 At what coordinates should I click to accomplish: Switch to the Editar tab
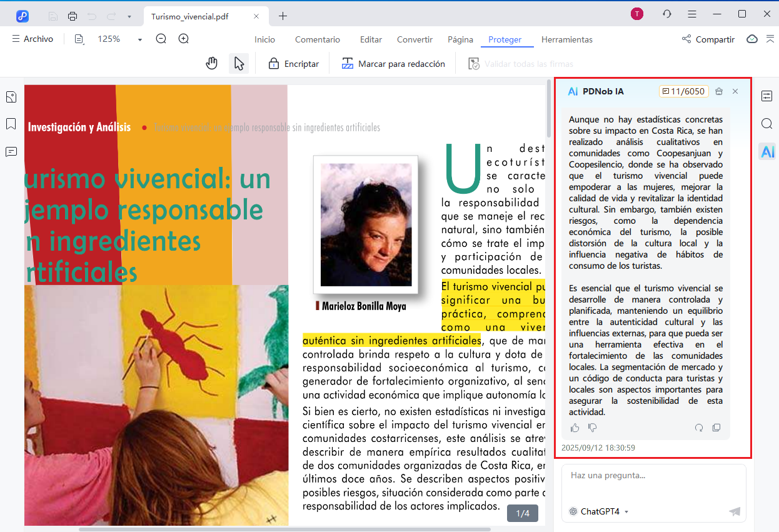pos(371,39)
